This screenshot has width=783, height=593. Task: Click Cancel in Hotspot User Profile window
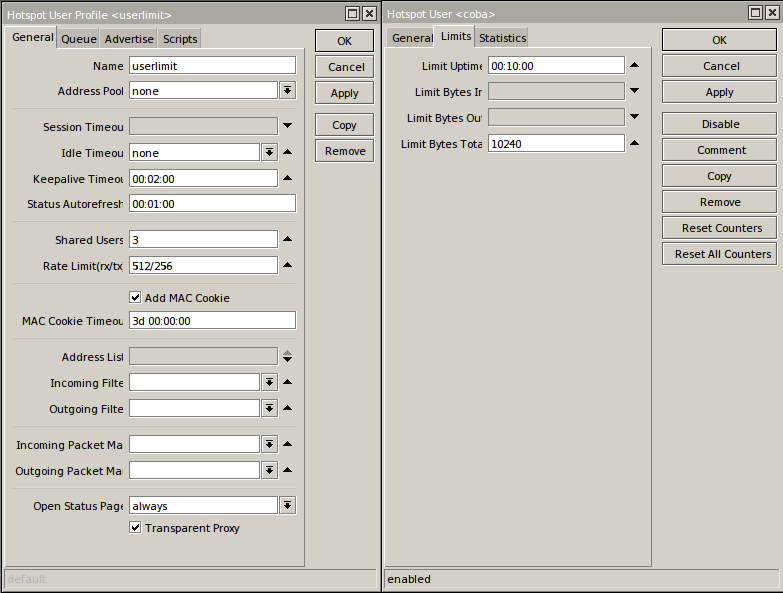(344, 67)
